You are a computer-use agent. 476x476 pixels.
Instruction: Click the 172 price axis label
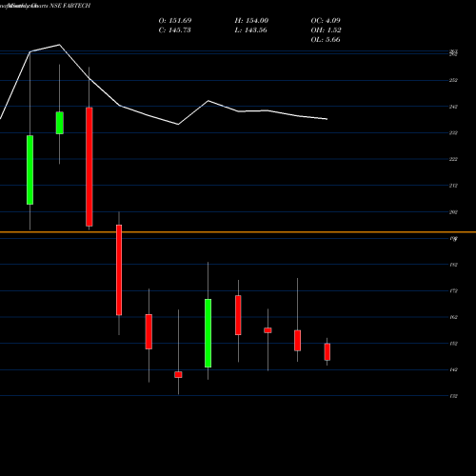453,290
